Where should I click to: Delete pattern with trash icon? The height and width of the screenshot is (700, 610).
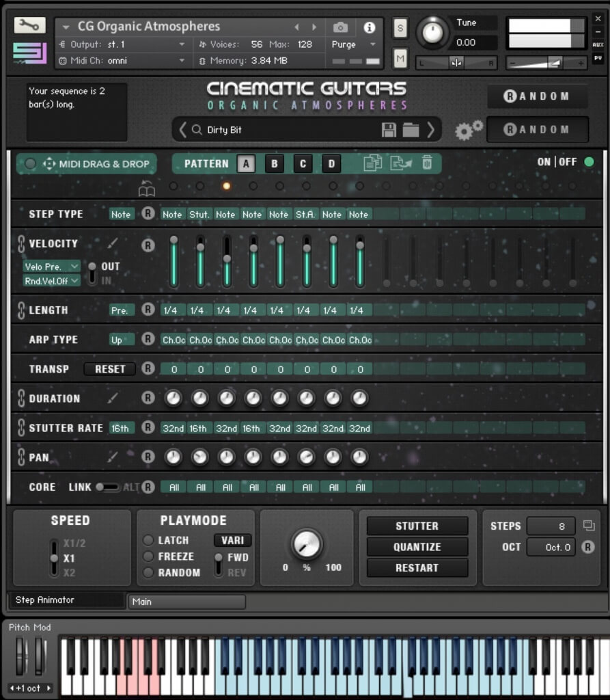click(427, 163)
